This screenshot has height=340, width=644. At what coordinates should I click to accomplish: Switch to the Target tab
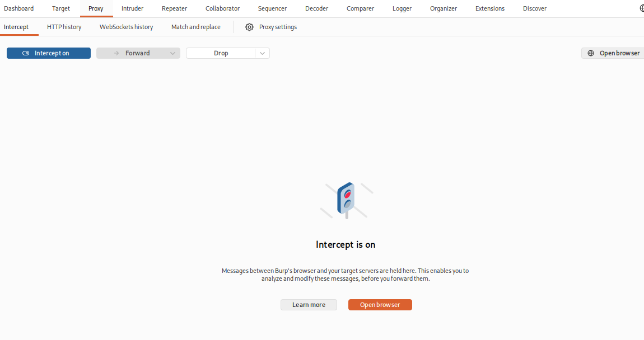point(61,8)
